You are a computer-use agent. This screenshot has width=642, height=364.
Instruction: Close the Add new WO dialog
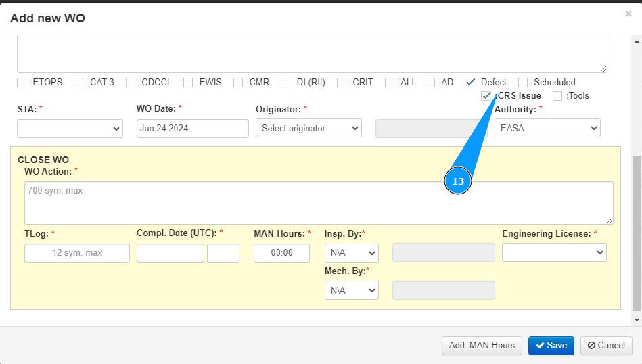628,14
